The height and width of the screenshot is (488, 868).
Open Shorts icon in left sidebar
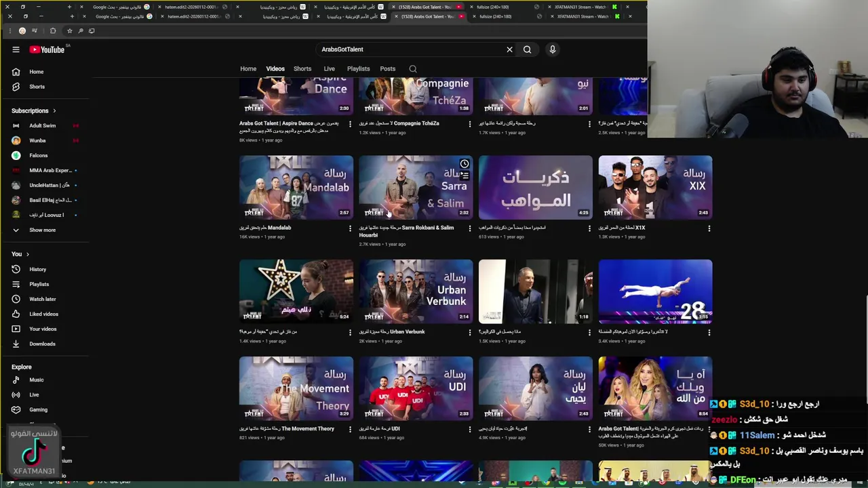[x=16, y=87]
